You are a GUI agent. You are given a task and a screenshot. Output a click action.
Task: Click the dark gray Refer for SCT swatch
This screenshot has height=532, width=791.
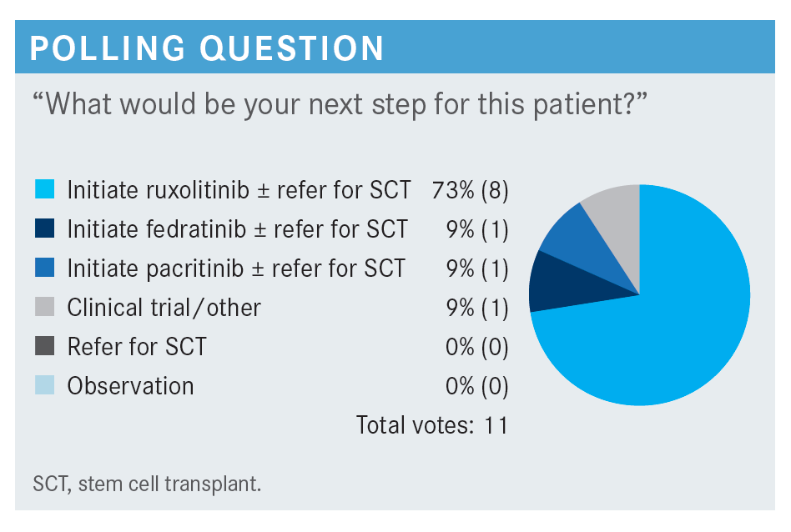(x=44, y=346)
